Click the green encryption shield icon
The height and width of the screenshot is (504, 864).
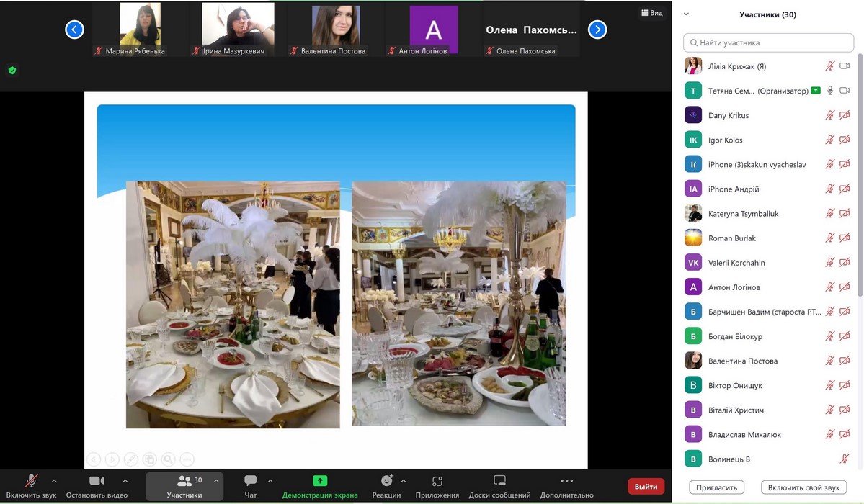coord(12,71)
